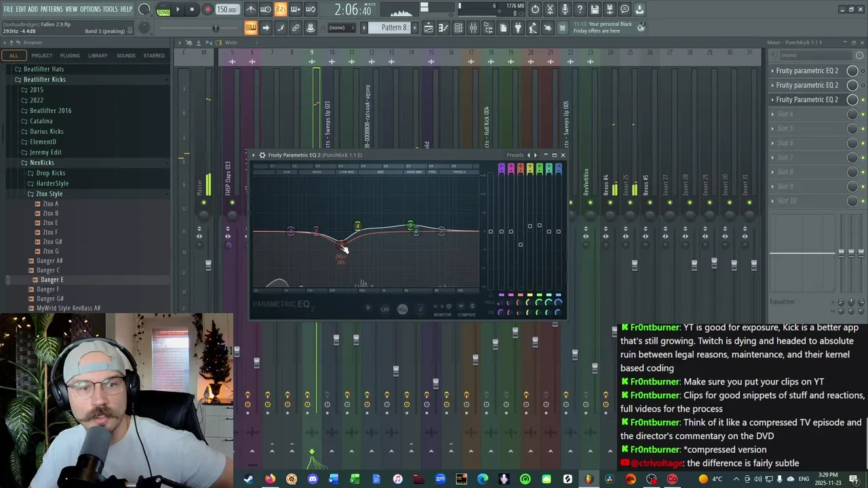Expand the Drop Kicks folder
The image size is (868, 488).
(x=50, y=173)
